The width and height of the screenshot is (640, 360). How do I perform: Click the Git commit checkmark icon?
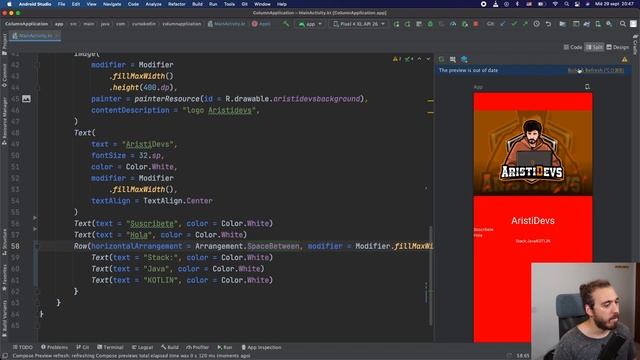(x=514, y=24)
